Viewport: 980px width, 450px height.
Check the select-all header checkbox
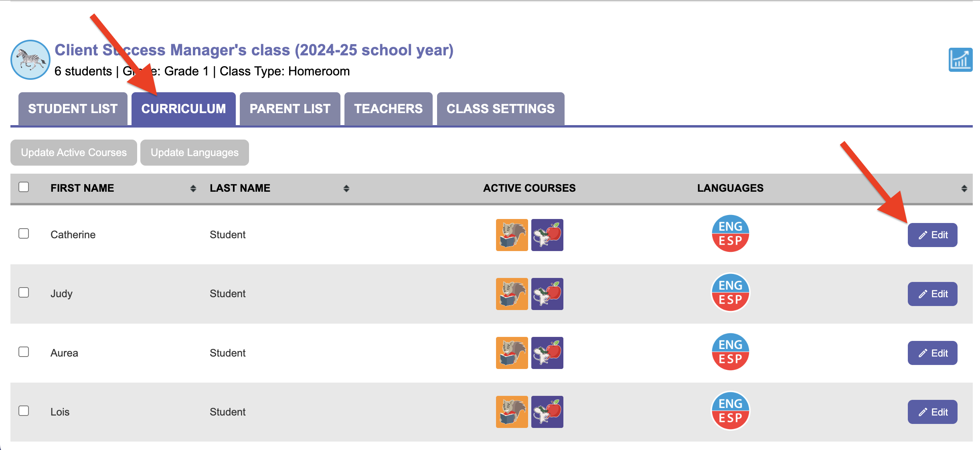coord(24,187)
